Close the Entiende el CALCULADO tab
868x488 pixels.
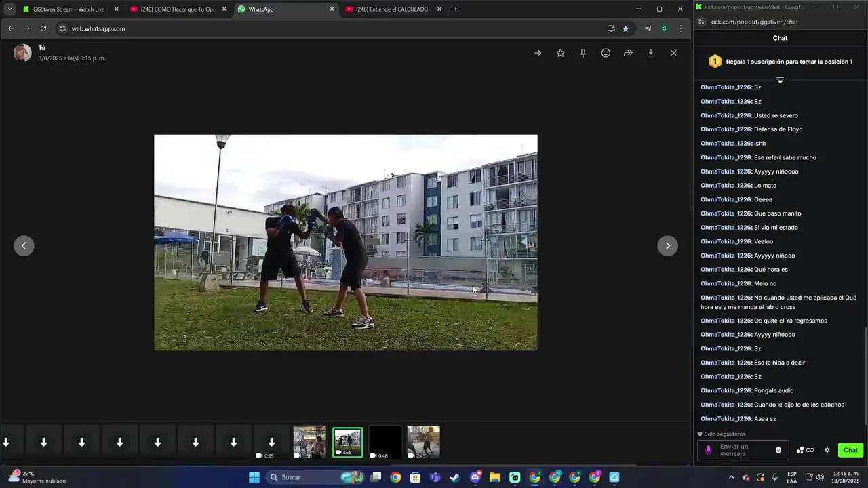click(x=439, y=9)
